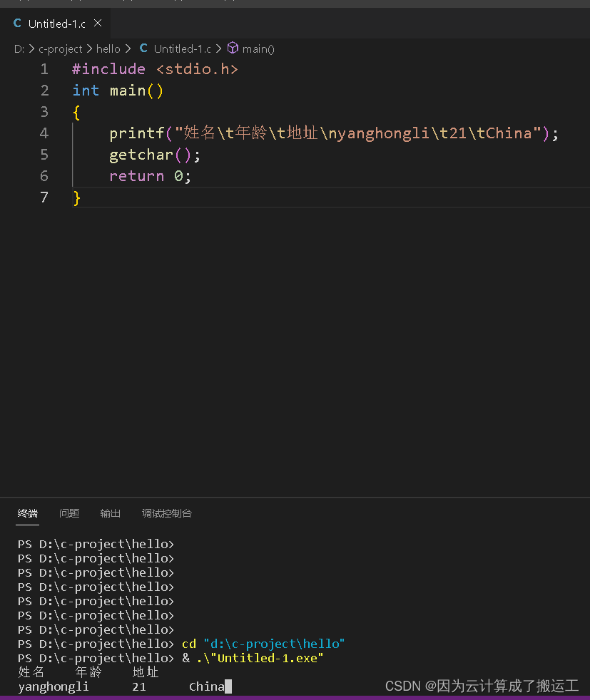
Task: Close the Untitled-1.c tab
Action: pyautogui.click(x=98, y=23)
